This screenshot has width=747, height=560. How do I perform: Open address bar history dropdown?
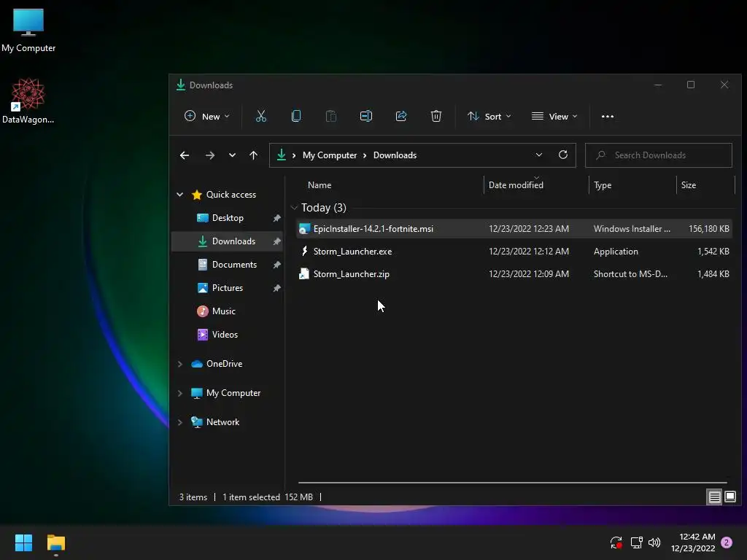point(539,155)
